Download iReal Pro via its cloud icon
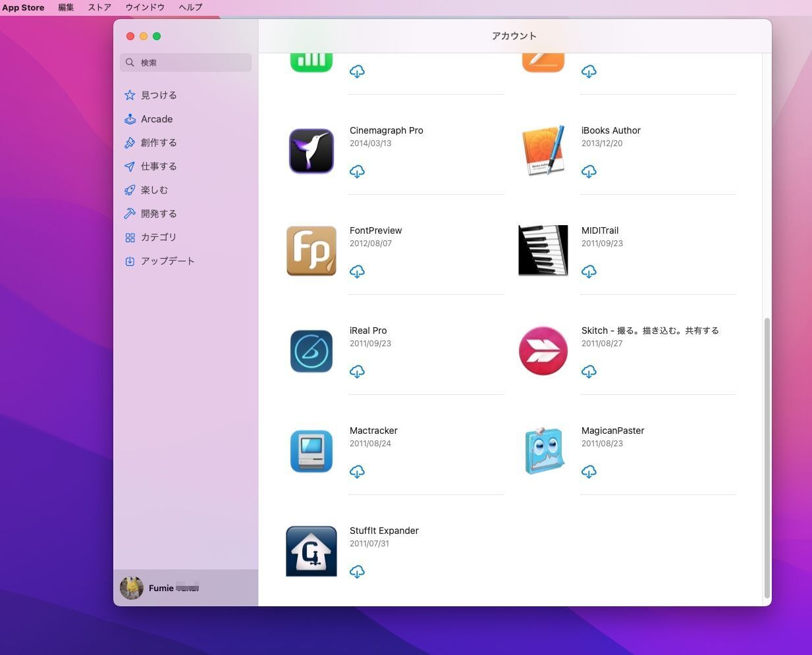The image size is (812, 655). (357, 372)
